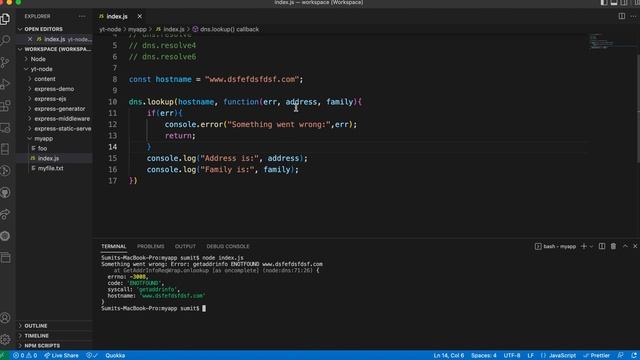Open the Manage gear icon
Viewport: 640px width, 360px height.
[x=5, y=339]
